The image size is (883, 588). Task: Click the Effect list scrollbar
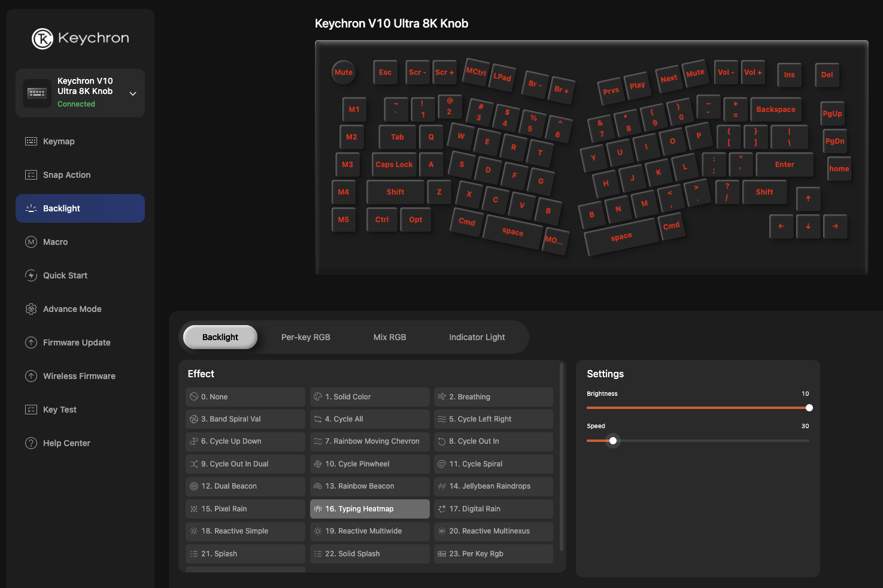[x=561, y=456]
